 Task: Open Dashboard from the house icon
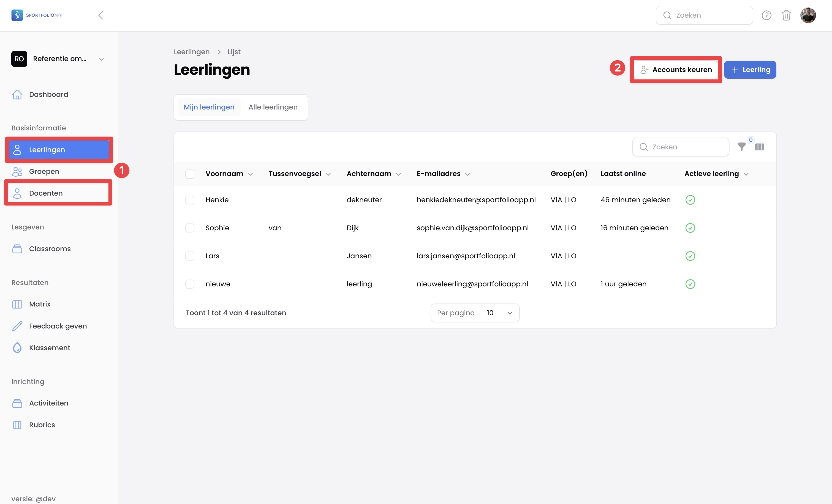click(17, 94)
